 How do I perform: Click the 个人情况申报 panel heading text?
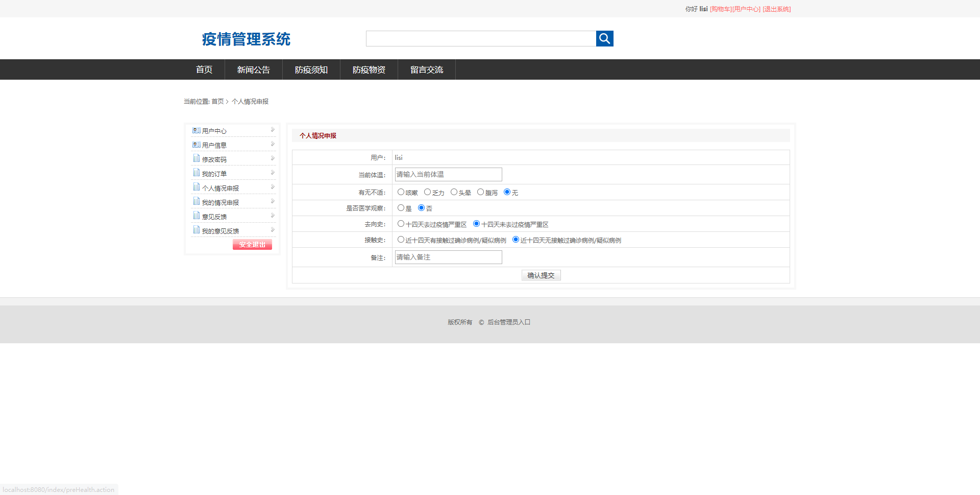318,136
